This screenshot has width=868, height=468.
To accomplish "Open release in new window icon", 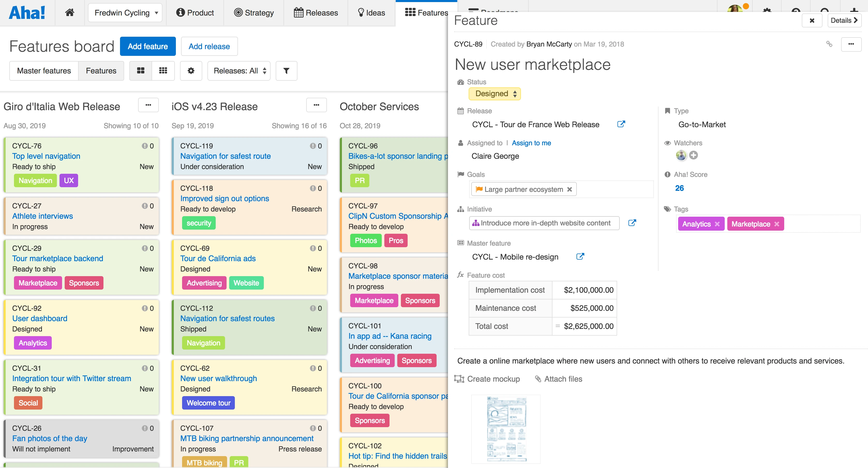I will point(621,124).
